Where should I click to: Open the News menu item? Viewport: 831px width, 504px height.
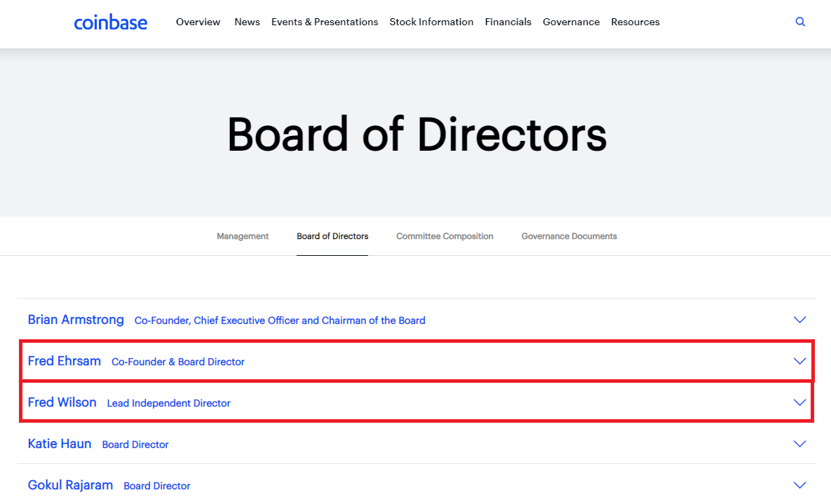[x=247, y=22]
